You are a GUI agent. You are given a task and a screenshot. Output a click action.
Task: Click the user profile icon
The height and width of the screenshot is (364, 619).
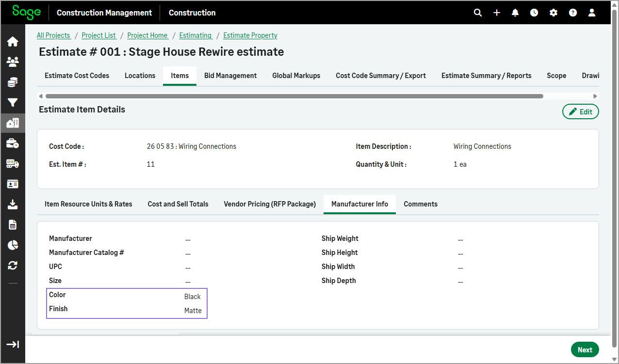pyautogui.click(x=592, y=13)
